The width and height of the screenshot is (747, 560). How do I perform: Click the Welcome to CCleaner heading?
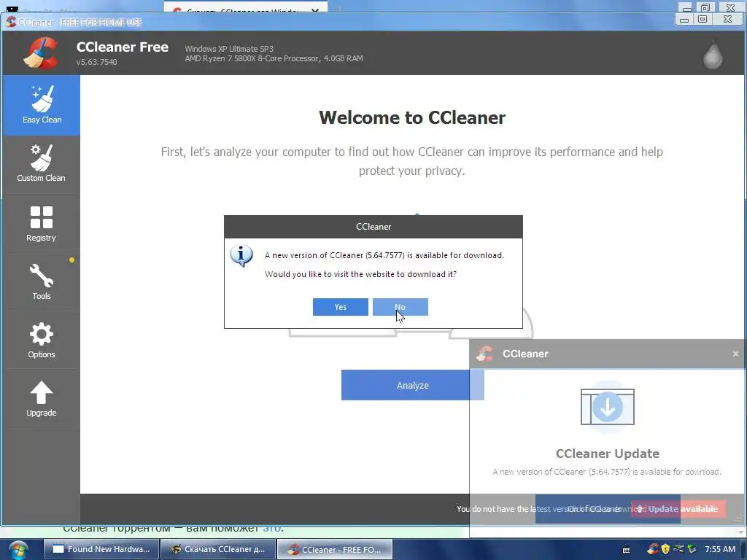click(412, 117)
